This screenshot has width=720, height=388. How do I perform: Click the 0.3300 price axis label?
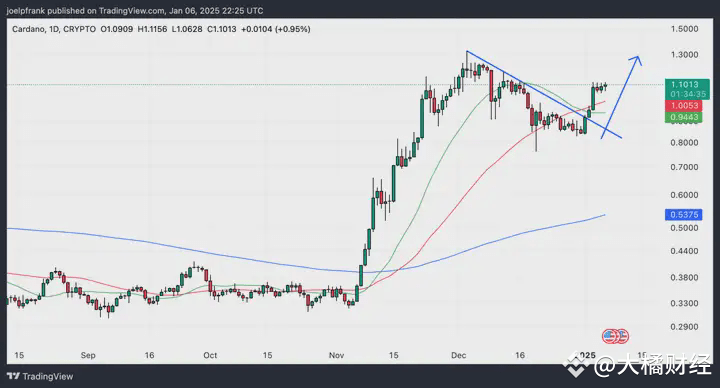(684, 304)
